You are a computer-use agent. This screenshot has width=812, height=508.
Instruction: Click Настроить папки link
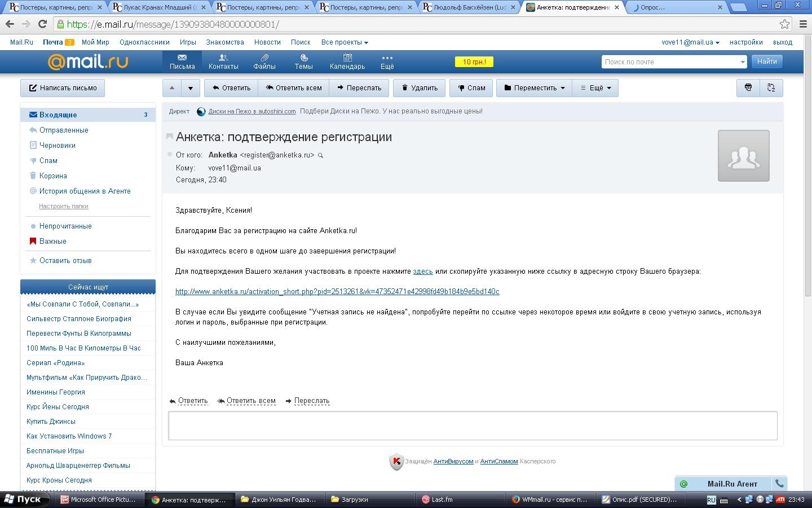point(64,206)
